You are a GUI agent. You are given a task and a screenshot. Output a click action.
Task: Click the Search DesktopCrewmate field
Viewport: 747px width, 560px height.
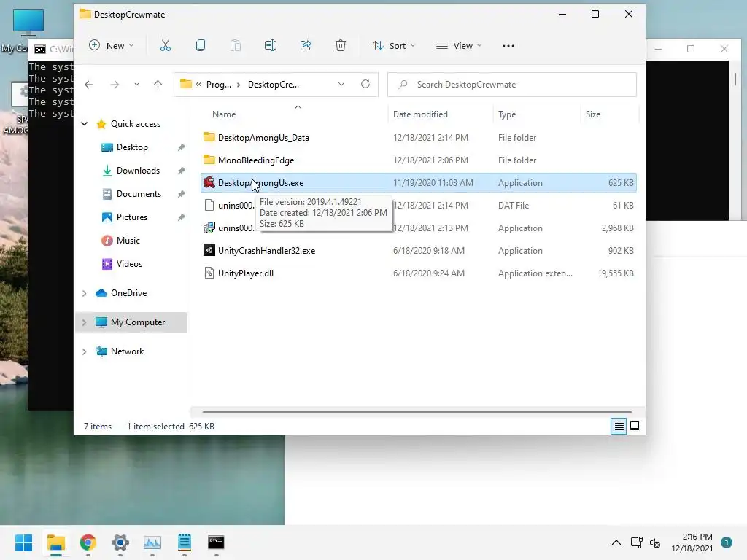pyautogui.click(x=511, y=85)
